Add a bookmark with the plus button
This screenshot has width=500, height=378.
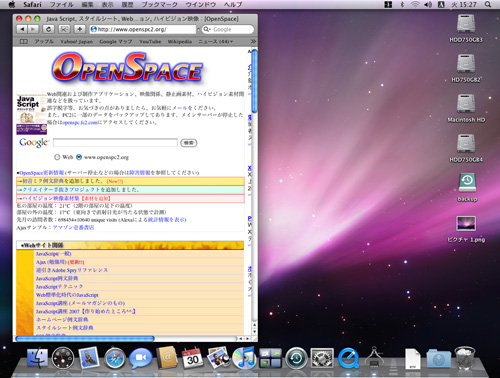79,29
